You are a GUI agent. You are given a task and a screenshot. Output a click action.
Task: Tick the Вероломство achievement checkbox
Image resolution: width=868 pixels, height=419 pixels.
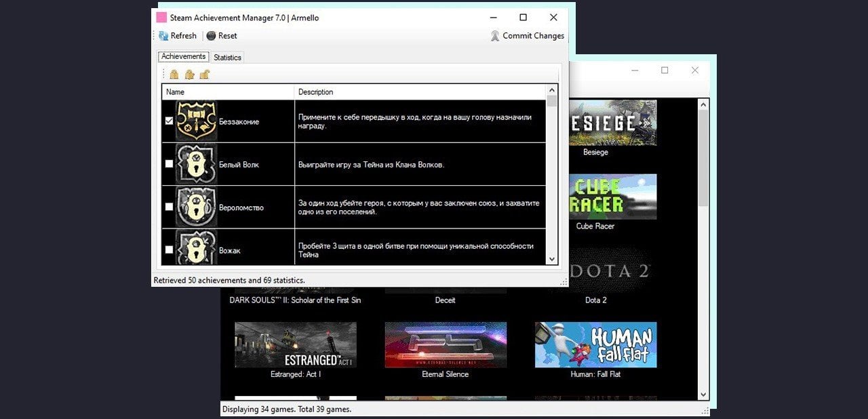tap(169, 207)
